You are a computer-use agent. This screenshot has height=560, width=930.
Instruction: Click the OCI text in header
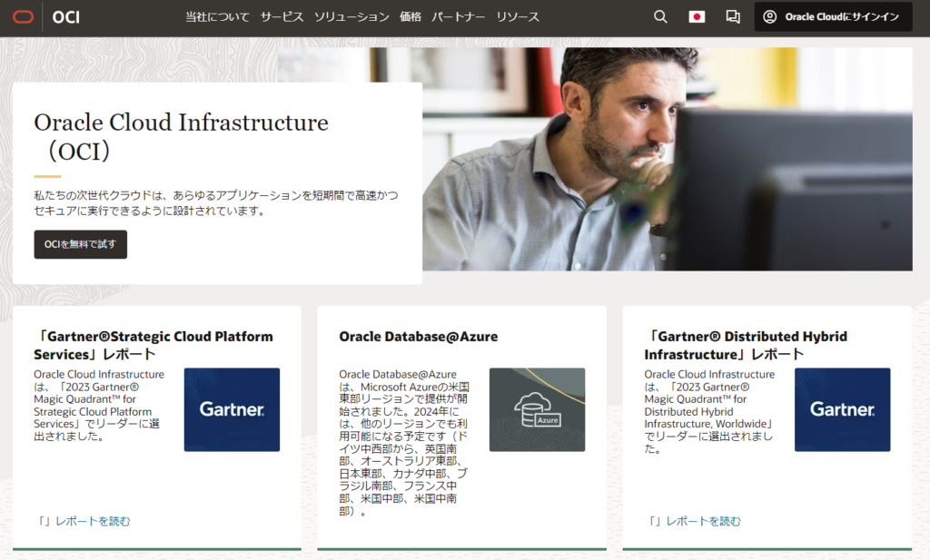[x=65, y=17]
